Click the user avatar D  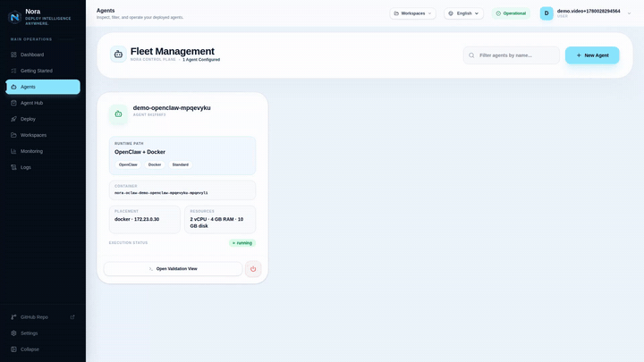point(547,13)
